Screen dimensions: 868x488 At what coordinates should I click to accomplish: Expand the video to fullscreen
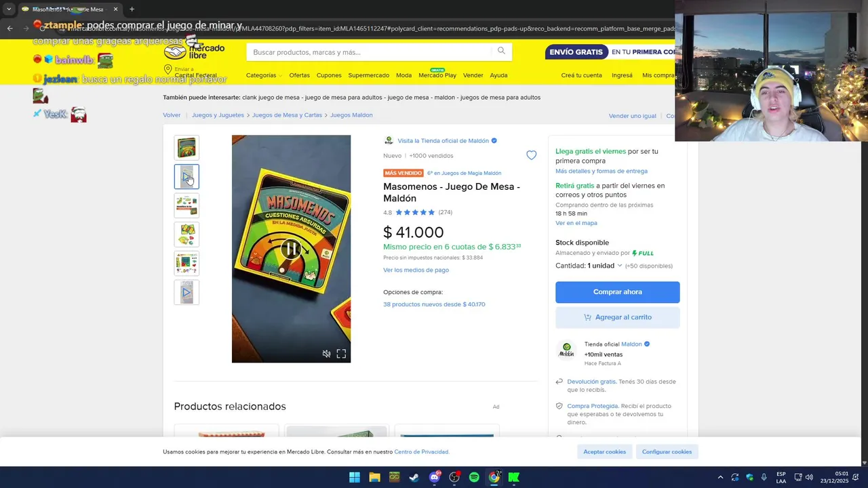point(341,354)
